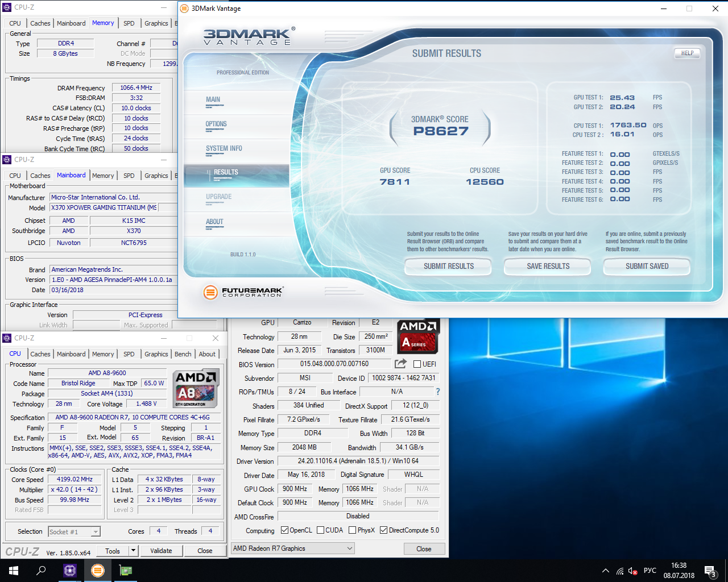This screenshot has width=728, height=582.
Task: Click the Core Speed value 4199.02 MHz
Action: (x=75, y=480)
